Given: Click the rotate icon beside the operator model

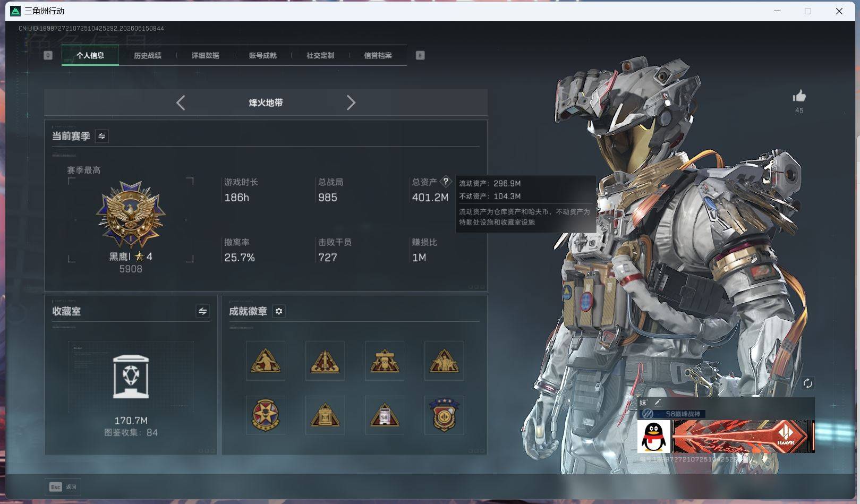Looking at the screenshot, I should click(807, 383).
